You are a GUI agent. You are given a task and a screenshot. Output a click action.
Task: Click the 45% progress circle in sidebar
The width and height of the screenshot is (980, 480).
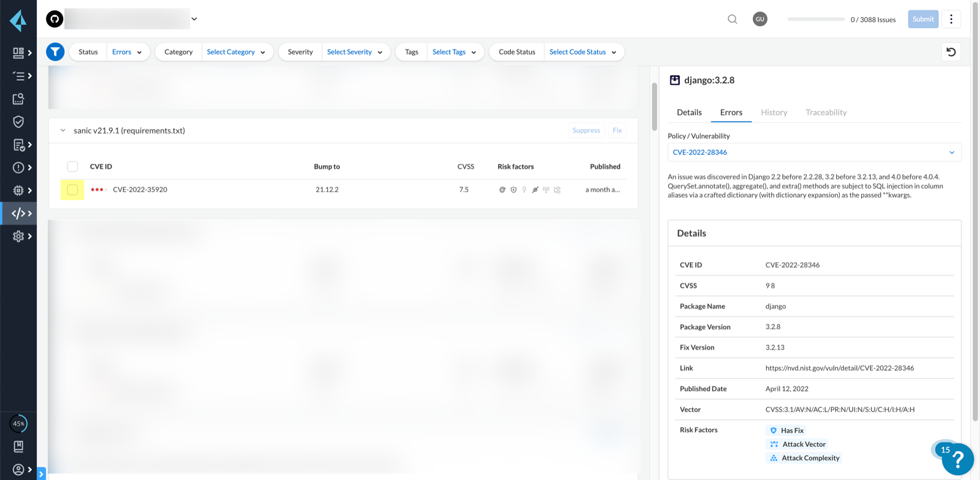(x=18, y=424)
